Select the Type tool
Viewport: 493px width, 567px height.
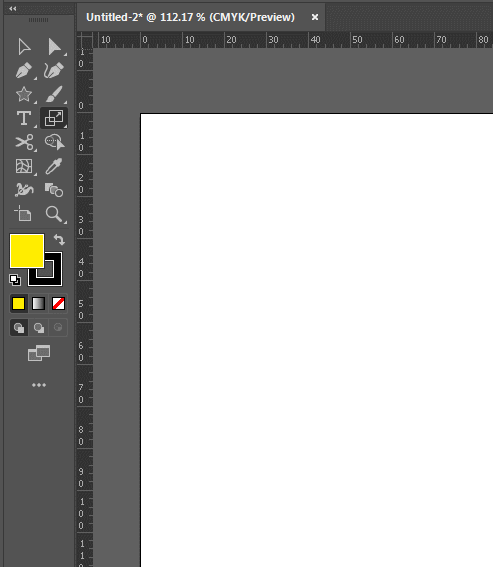click(x=24, y=118)
